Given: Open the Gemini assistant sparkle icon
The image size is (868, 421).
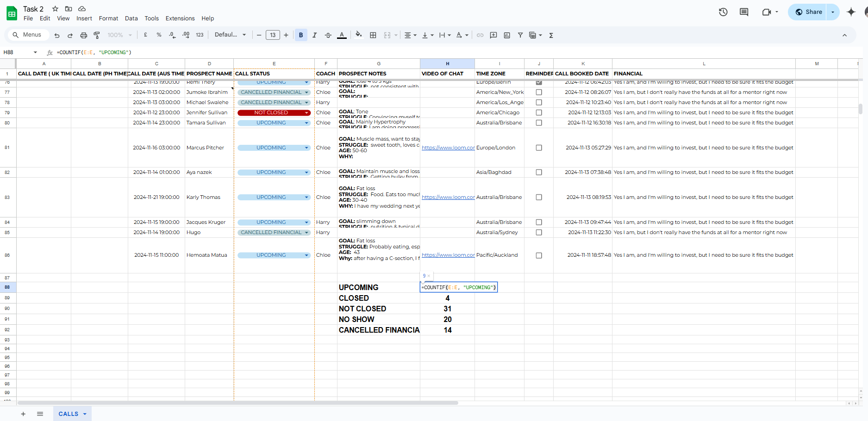Looking at the screenshot, I should coord(851,12).
